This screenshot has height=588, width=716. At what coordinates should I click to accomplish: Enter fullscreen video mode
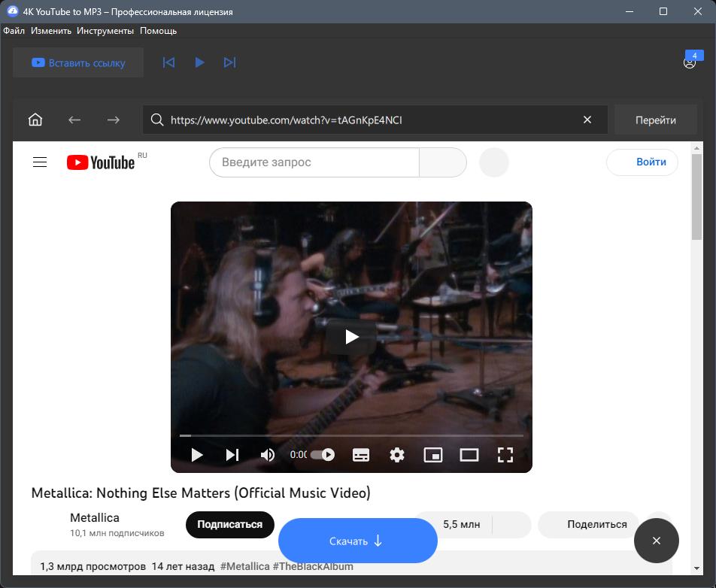click(x=505, y=455)
